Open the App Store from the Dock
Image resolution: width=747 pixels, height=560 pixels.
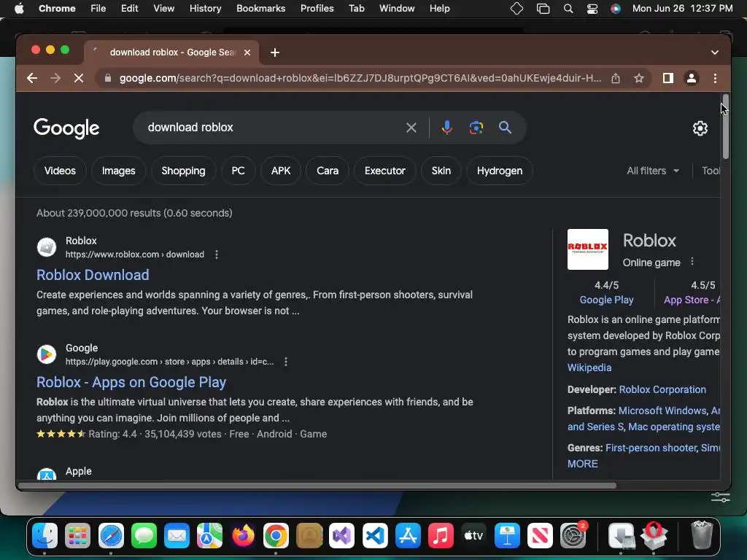[408, 536]
